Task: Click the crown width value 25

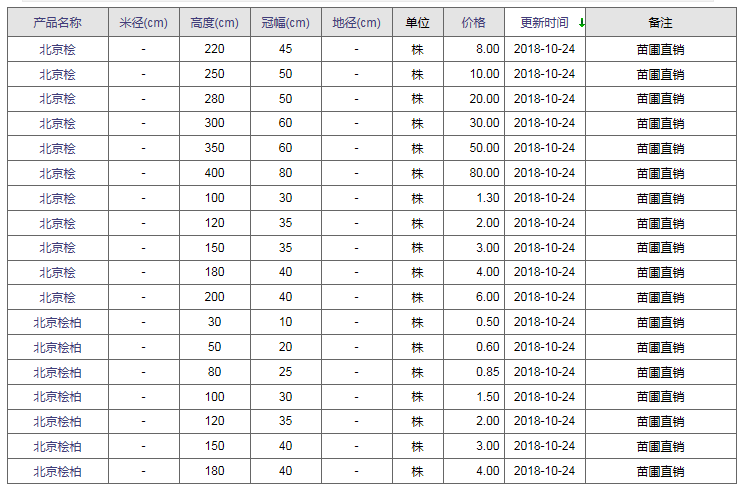Action: 286,372
